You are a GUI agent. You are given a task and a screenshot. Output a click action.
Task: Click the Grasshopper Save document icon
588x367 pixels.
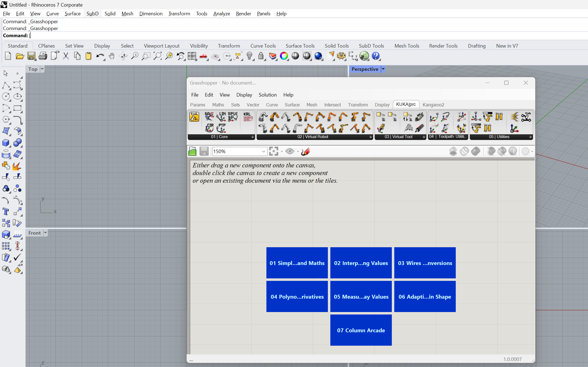pos(204,151)
